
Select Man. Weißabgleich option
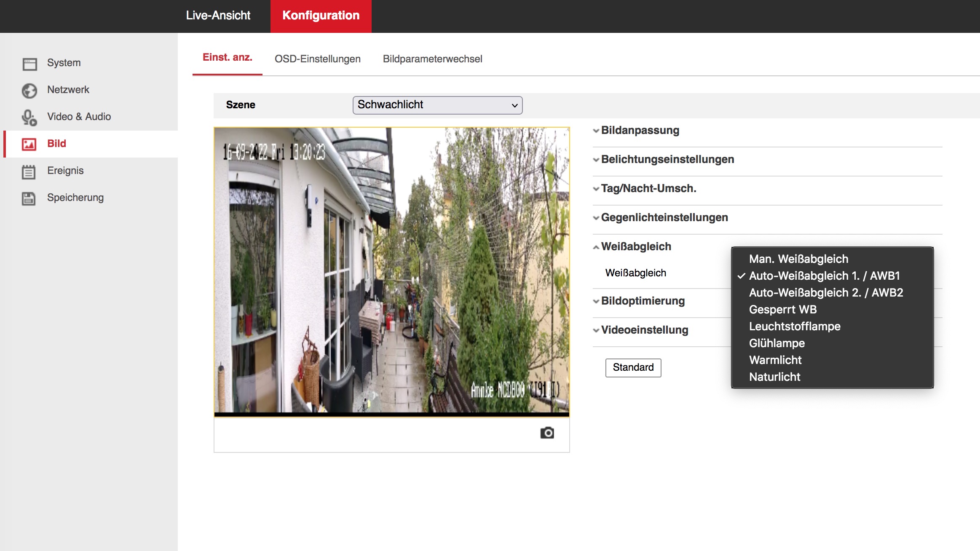pyautogui.click(x=798, y=259)
